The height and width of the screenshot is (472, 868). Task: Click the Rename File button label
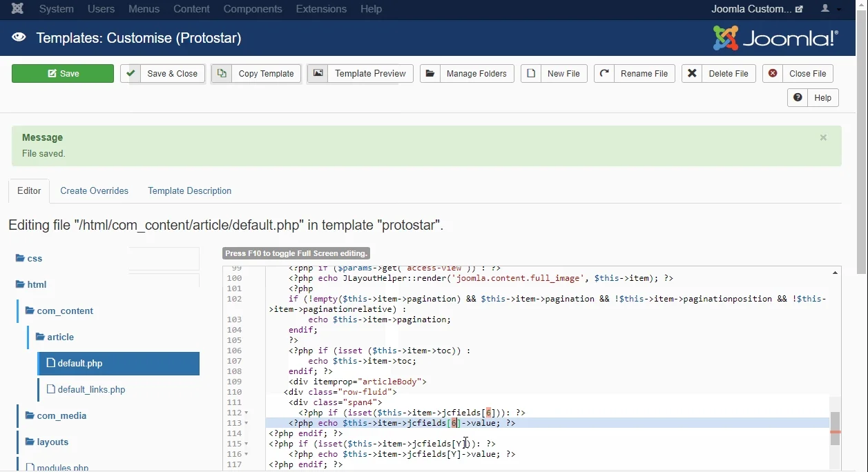[644, 74]
